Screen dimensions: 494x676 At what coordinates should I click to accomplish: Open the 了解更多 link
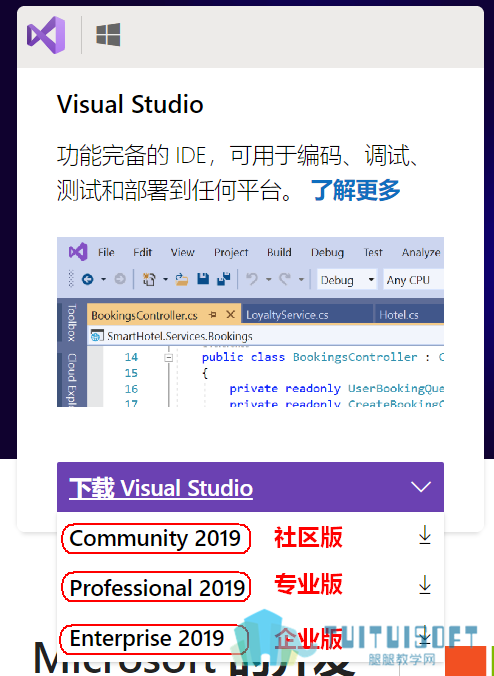click(x=356, y=190)
